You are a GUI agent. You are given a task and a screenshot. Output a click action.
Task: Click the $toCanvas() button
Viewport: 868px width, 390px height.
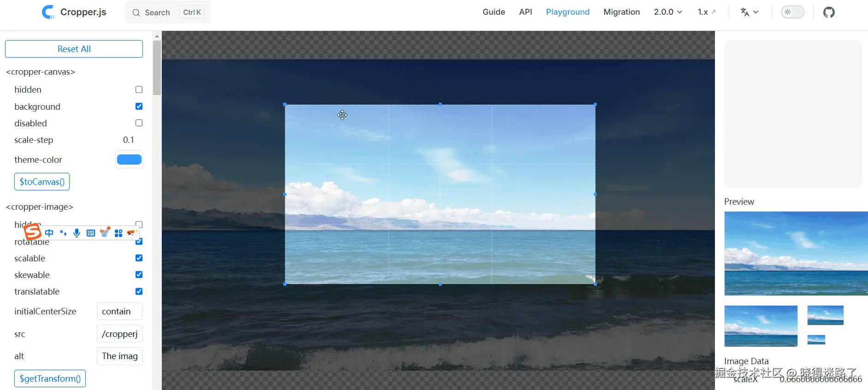[x=42, y=182]
